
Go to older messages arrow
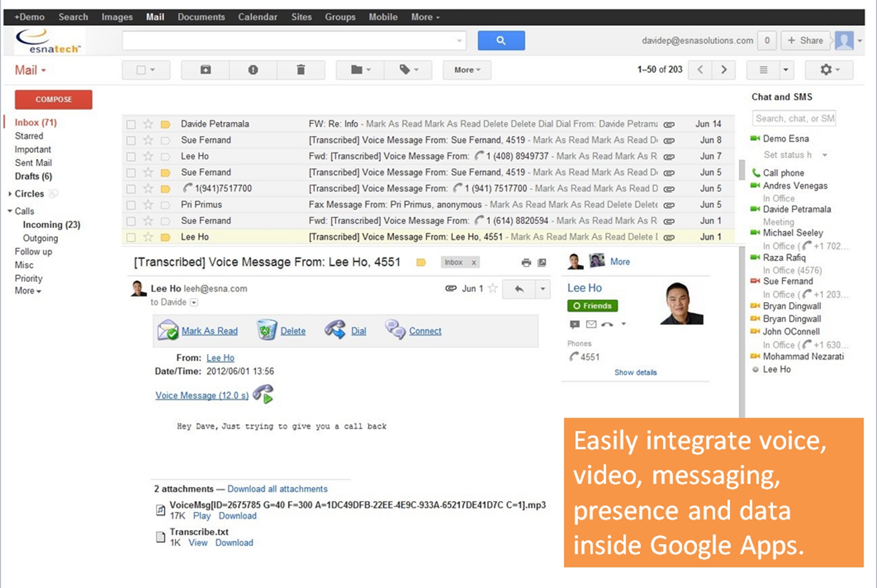724,70
